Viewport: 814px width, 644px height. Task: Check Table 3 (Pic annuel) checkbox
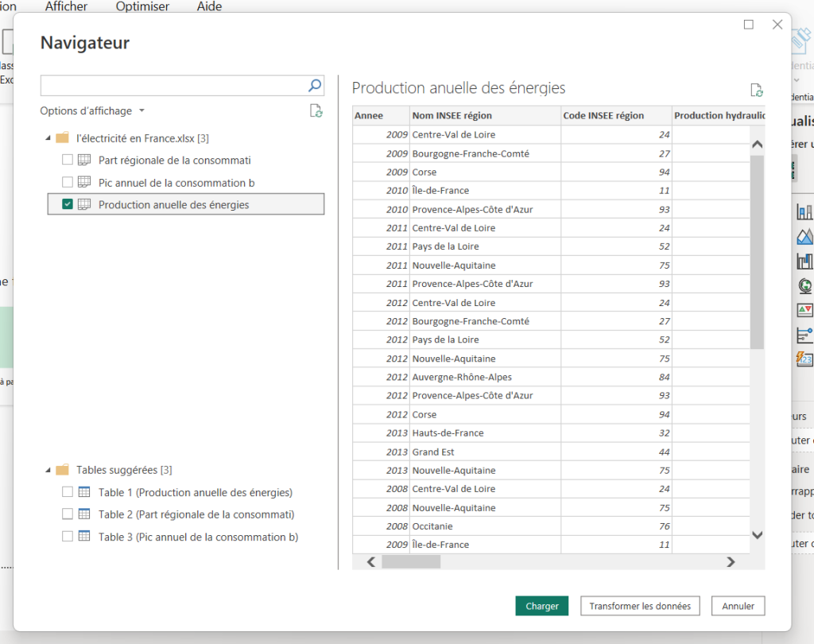[68, 536]
